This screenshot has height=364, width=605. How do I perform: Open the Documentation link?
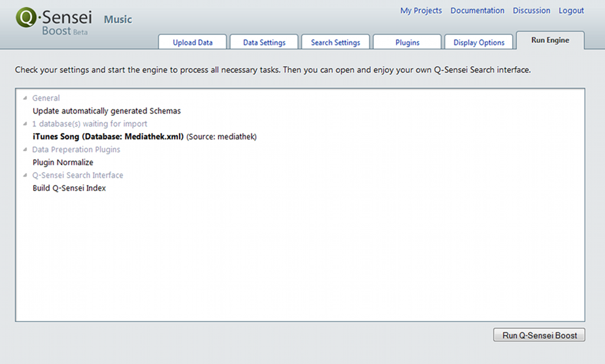pyautogui.click(x=477, y=11)
